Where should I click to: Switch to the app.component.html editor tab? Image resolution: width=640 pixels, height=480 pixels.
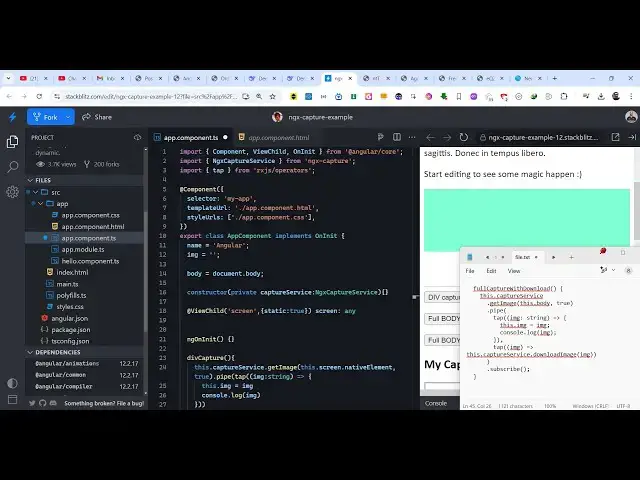[x=279, y=138]
